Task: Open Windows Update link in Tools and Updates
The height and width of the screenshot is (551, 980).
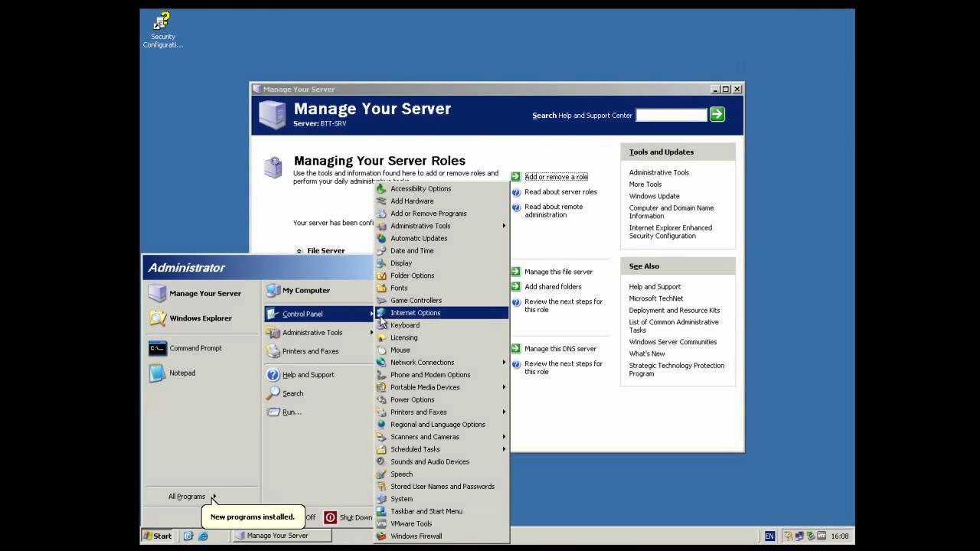Action: [654, 197]
